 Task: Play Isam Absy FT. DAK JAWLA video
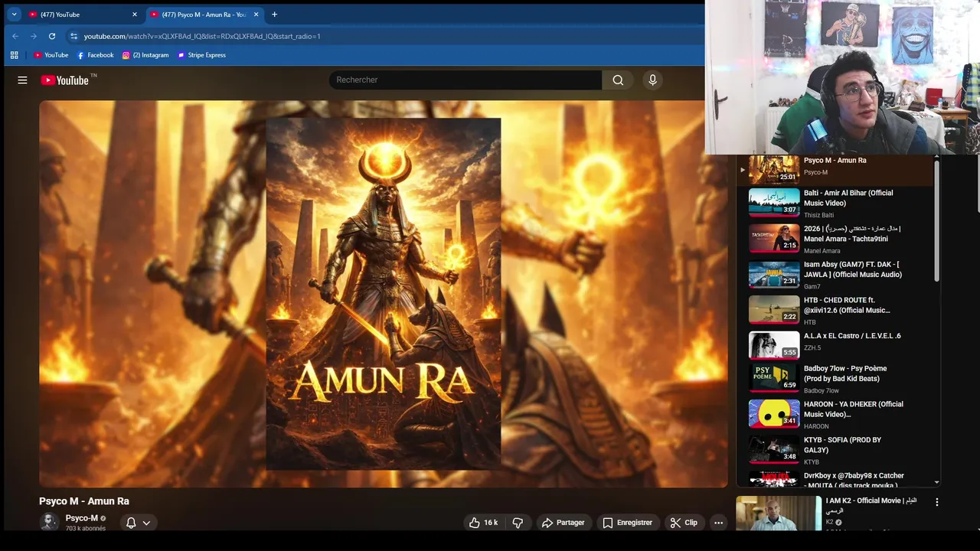coord(836,275)
